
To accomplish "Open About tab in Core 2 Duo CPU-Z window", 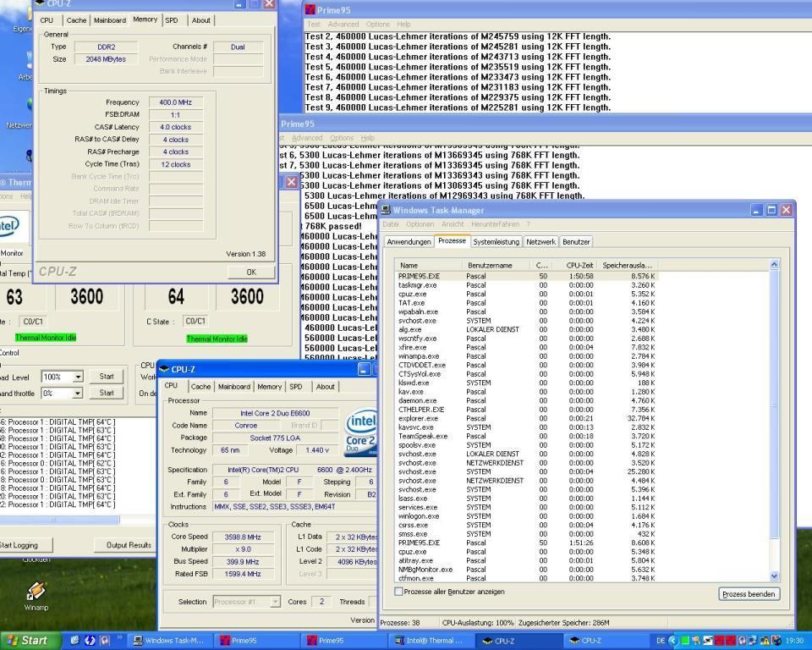I will pyautogui.click(x=325, y=387).
